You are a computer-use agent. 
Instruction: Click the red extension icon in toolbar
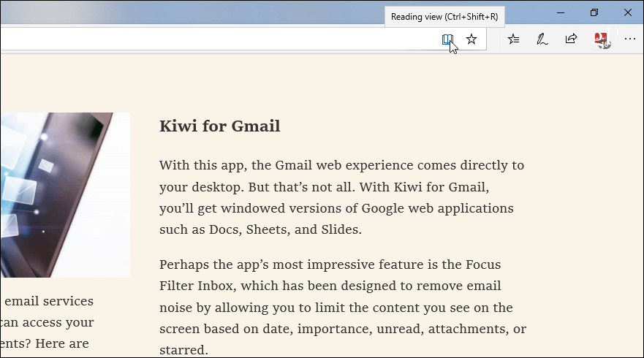601,40
